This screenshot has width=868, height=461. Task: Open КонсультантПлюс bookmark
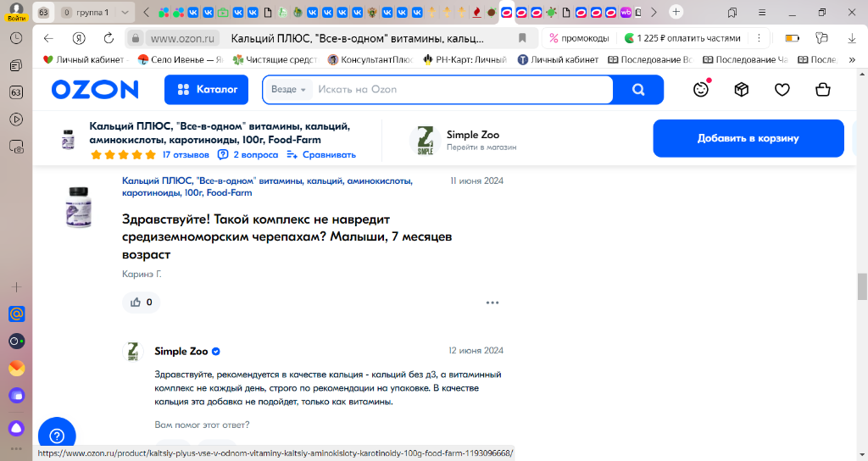click(370, 60)
